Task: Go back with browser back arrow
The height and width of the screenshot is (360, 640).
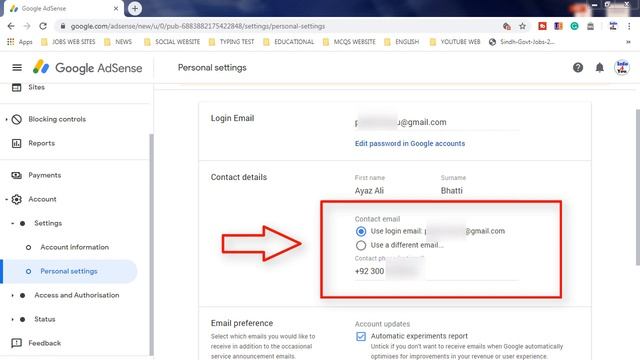Action: 11,26
